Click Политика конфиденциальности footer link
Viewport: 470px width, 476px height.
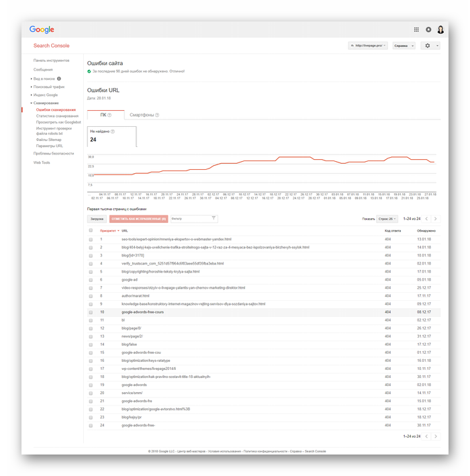pyautogui.click(x=265, y=451)
